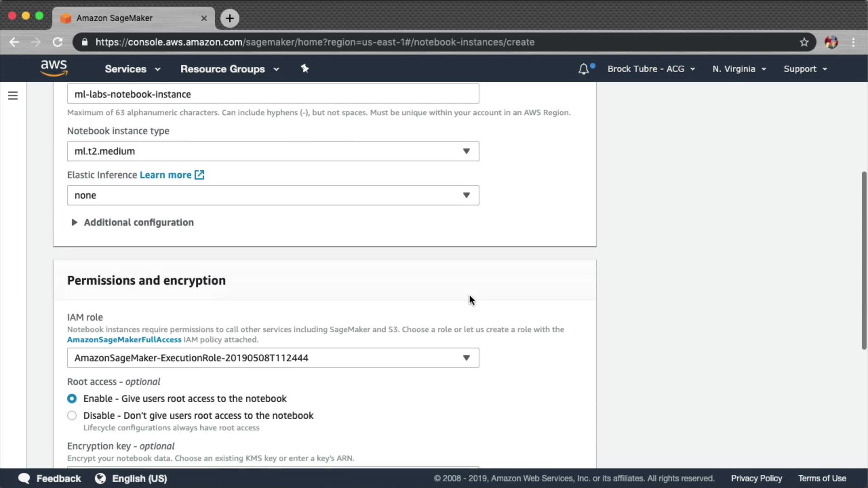Open the Services menu
This screenshot has height=488, width=868.
pyautogui.click(x=132, y=69)
